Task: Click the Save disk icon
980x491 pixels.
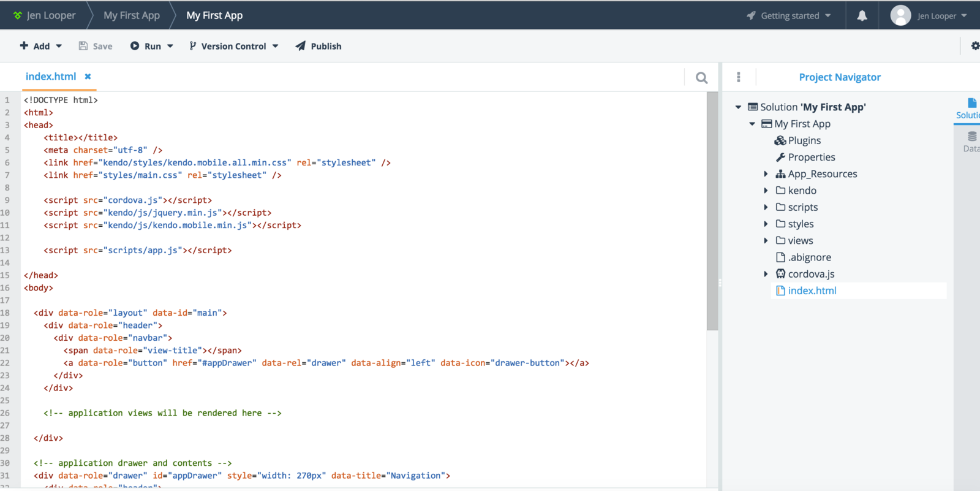Action: pyautogui.click(x=83, y=46)
